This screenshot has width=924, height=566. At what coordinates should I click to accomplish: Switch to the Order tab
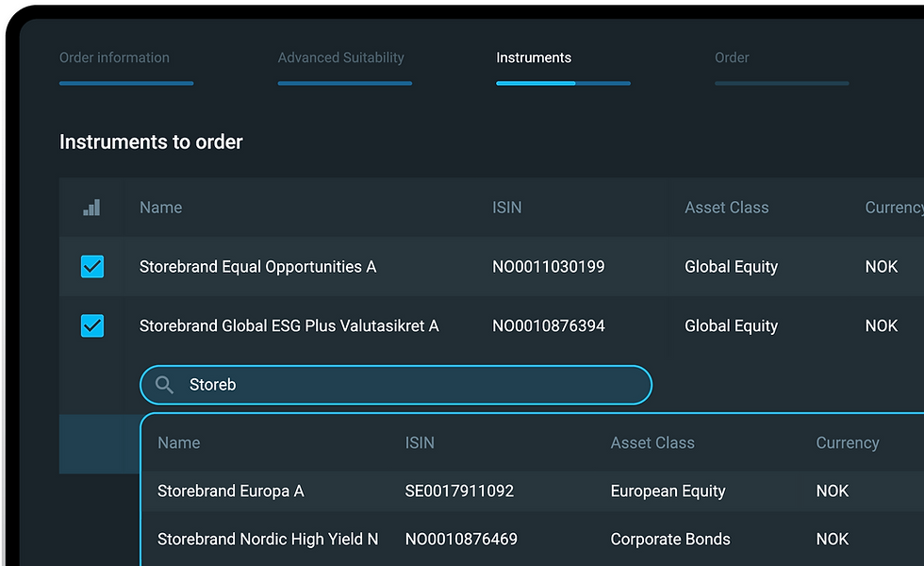pos(732,58)
